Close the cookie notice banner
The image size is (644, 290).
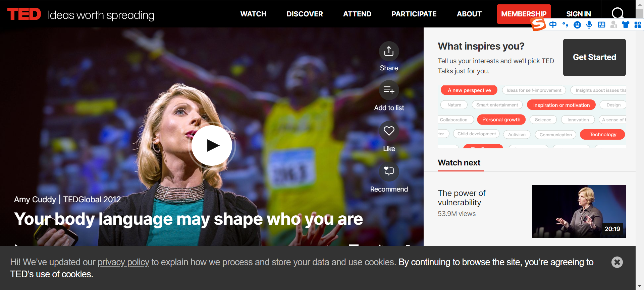617,262
